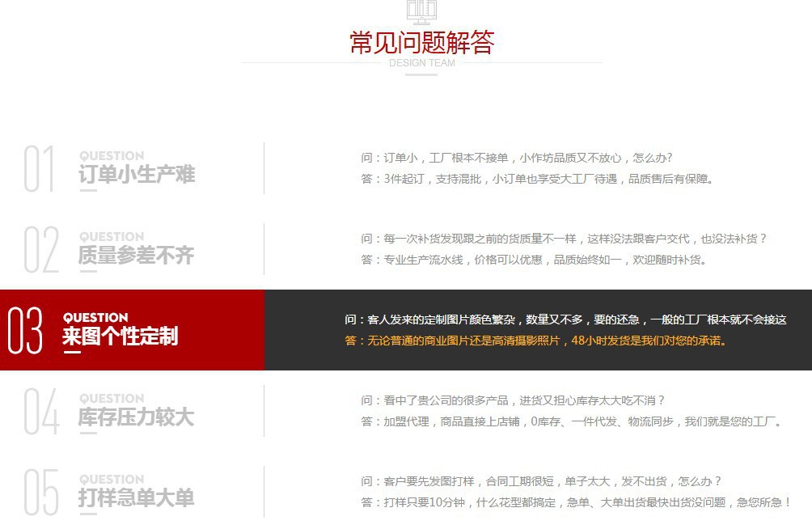
Task: Open the 来图个性定制 tab
Action: click(121, 336)
